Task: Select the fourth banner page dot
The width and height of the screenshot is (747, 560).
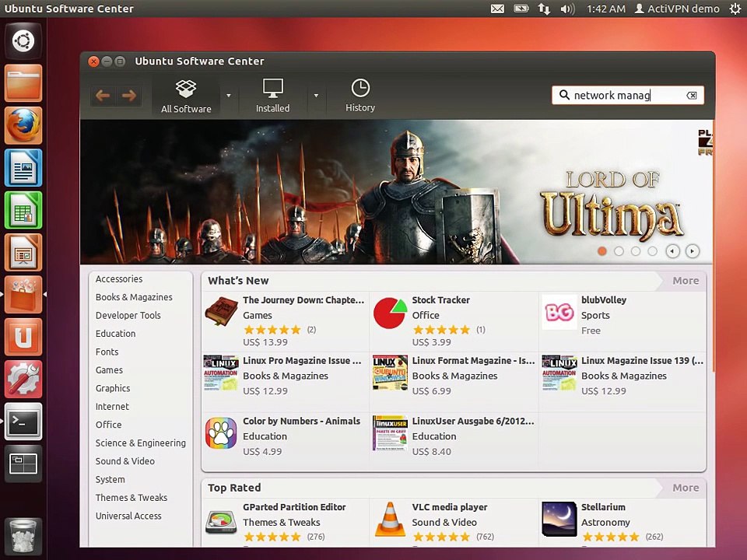Action: [x=652, y=251]
